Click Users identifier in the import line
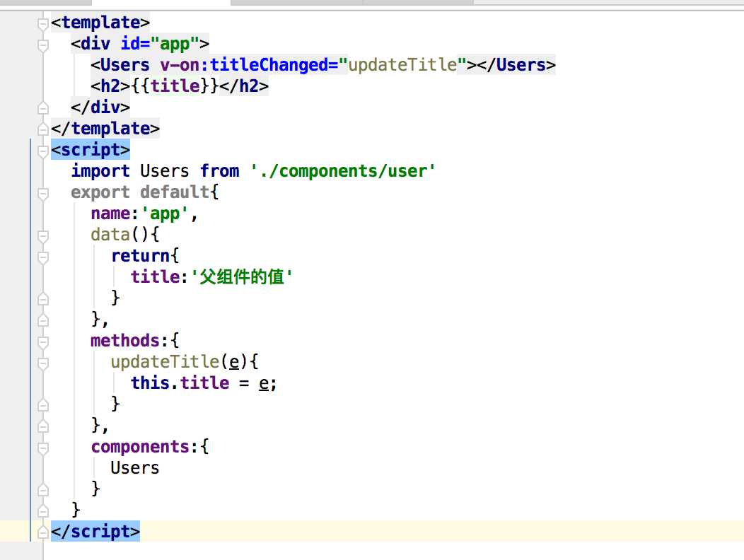The height and width of the screenshot is (560, 744). pos(165,170)
